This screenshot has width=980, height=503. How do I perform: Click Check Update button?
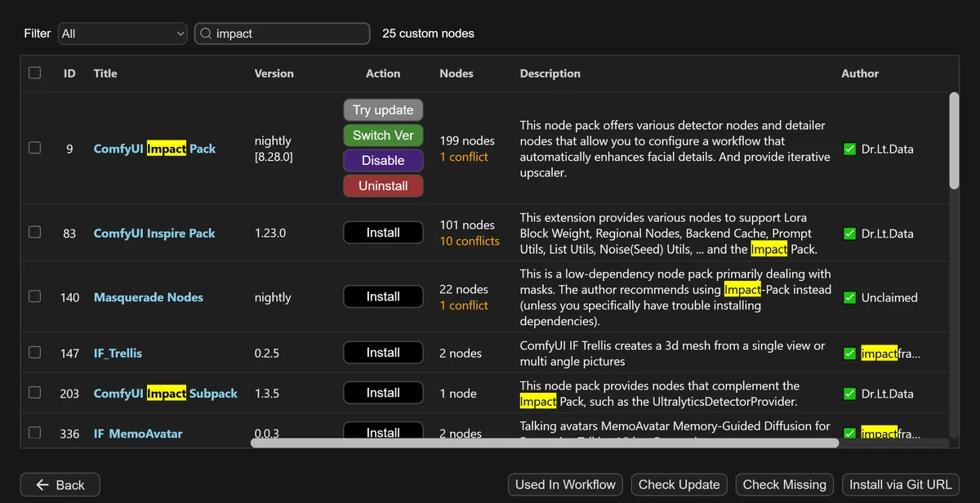[679, 485]
